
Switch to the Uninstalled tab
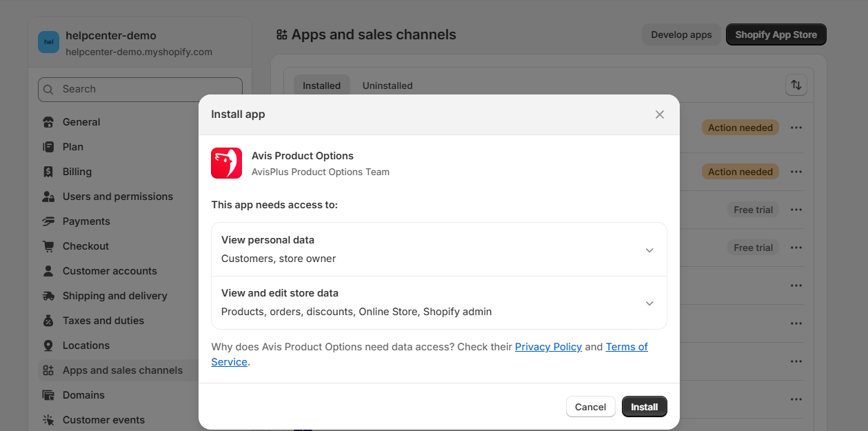(387, 86)
